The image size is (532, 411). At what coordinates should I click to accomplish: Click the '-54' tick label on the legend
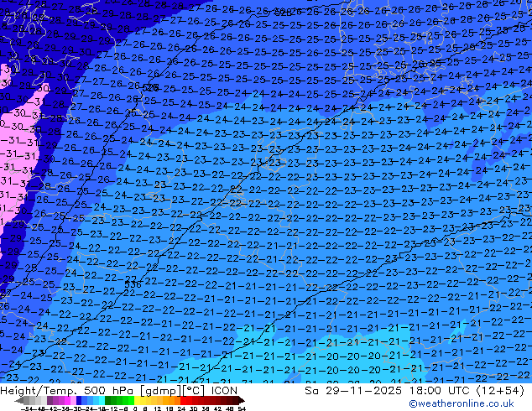28,408
